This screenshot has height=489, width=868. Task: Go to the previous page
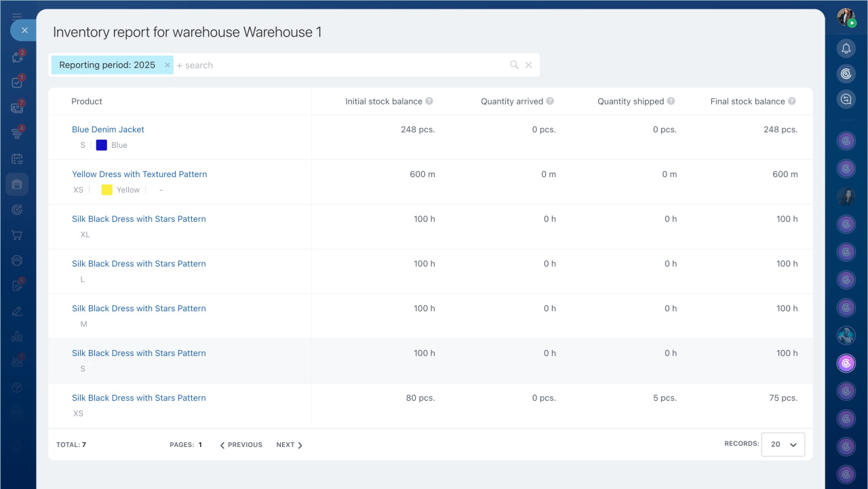241,445
